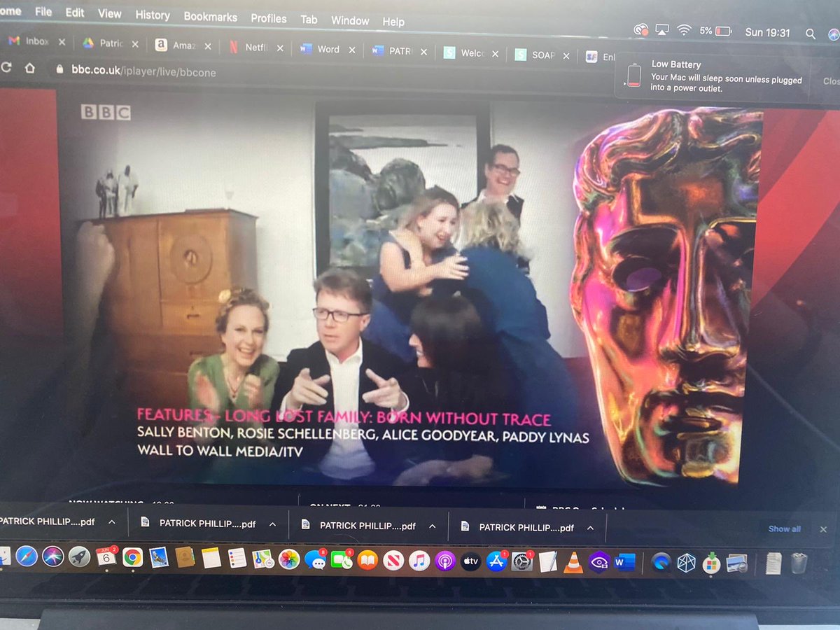The height and width of the screenshot is (630, 840).
Task: Open Apple News icon
Action: (x=393, y=561)
